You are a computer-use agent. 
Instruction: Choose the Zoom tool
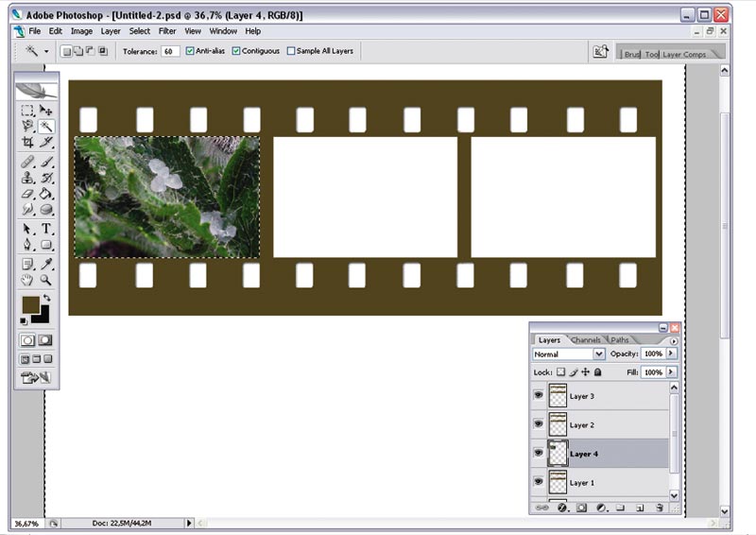pos(45,280)
